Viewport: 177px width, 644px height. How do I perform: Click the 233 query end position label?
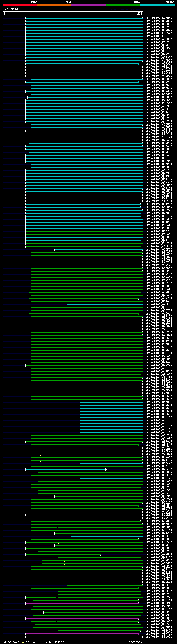(140, 14)
